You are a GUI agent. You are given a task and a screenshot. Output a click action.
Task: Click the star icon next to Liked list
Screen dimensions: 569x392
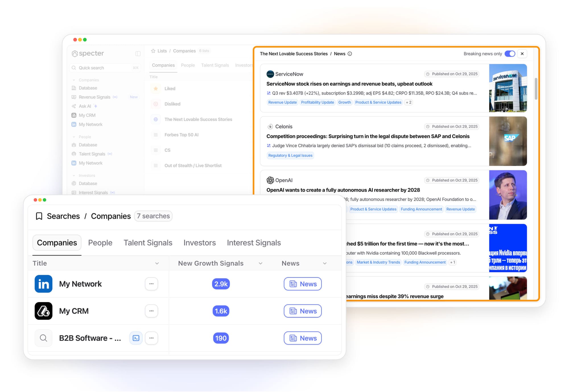(x=156, y=89)
